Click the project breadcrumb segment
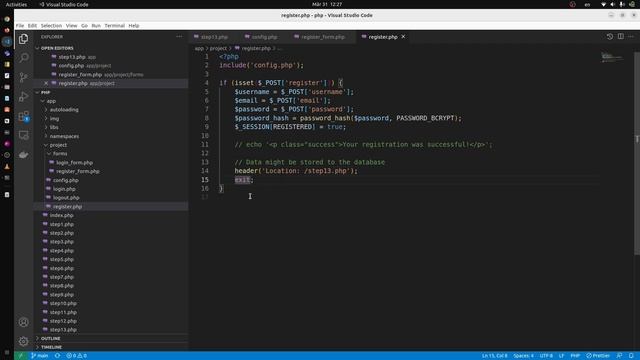Image resolution: width=640 pixels, height=360 pixels. click(218, 48)
